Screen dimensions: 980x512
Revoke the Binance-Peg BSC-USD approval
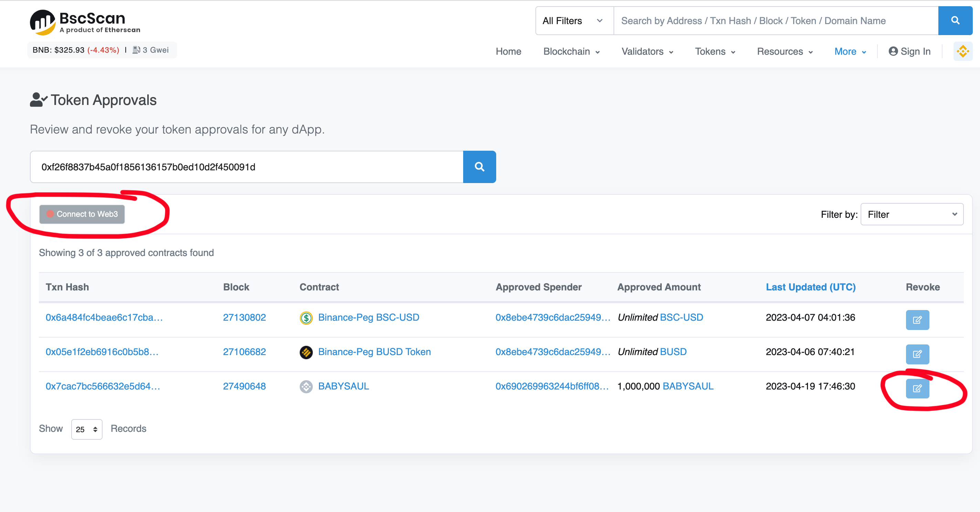[x=917, y=320]
